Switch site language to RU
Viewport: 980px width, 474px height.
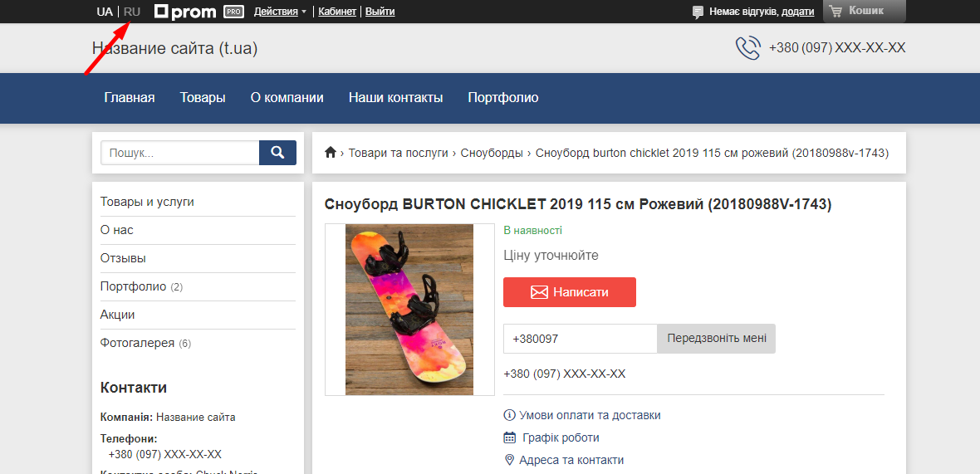coord(132,12)
